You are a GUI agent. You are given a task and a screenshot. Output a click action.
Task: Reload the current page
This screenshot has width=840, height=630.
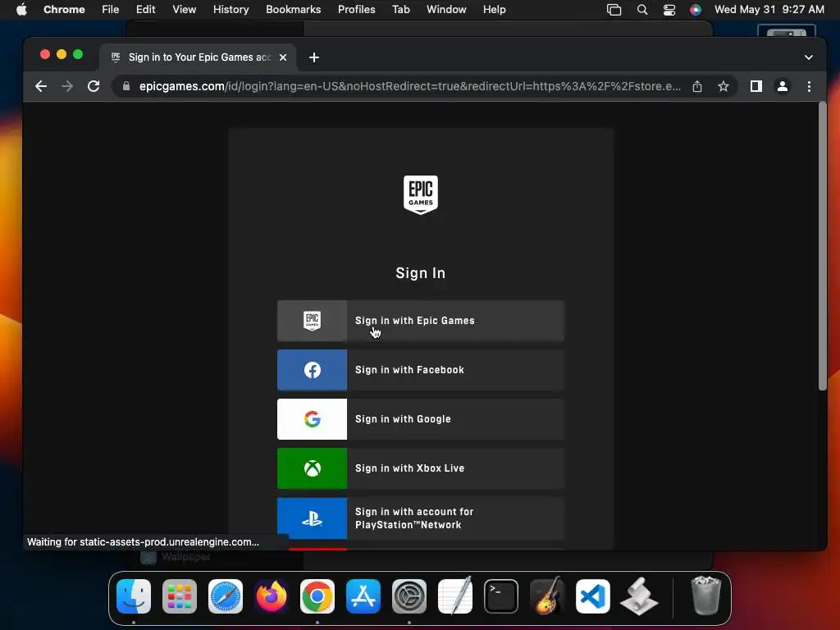[94, 86]
